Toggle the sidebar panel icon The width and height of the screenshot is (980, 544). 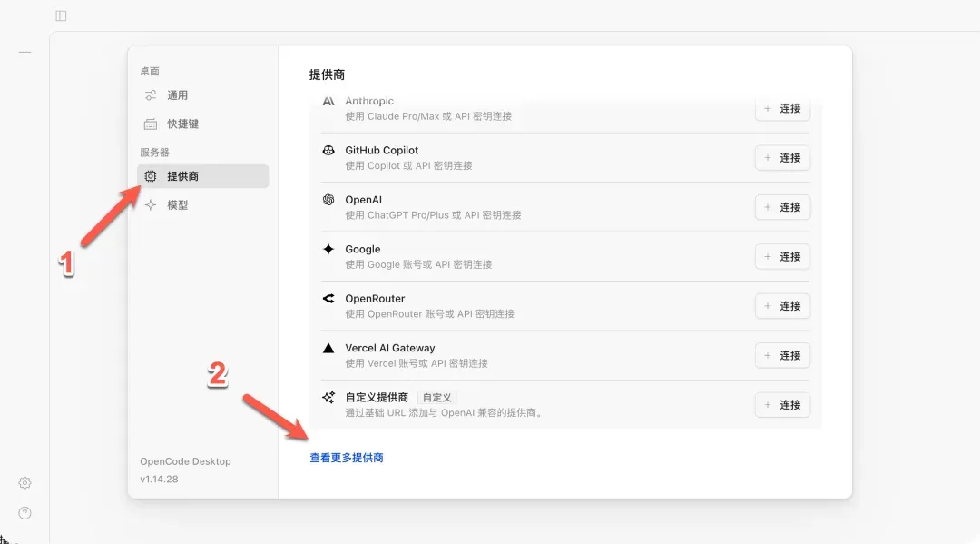click(x=61, y=15)
